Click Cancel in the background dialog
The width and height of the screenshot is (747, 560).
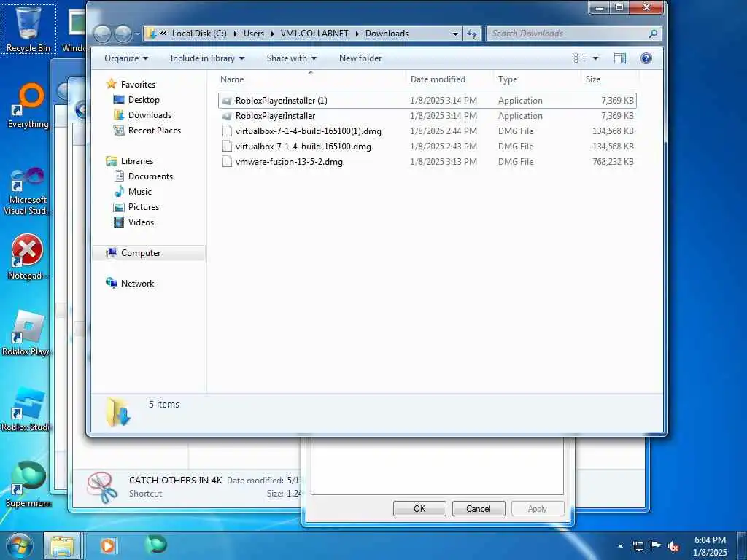pos(479,508)
